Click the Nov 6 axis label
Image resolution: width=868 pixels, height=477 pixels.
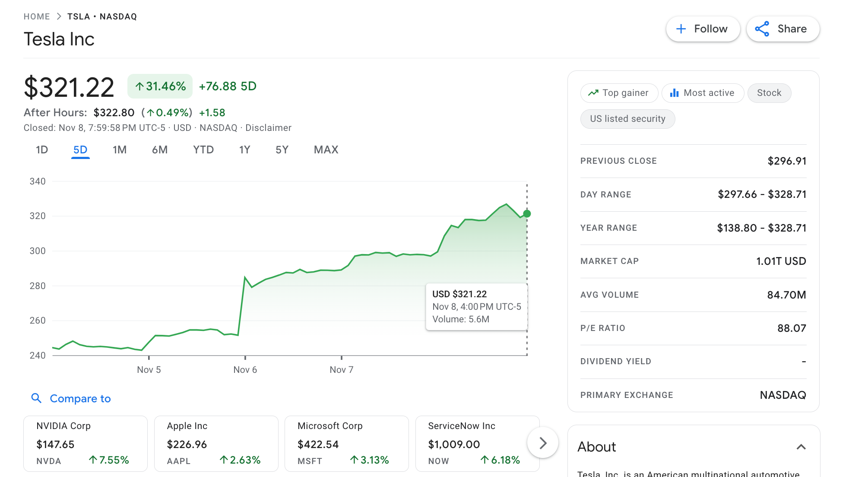[x=245, y=370]
